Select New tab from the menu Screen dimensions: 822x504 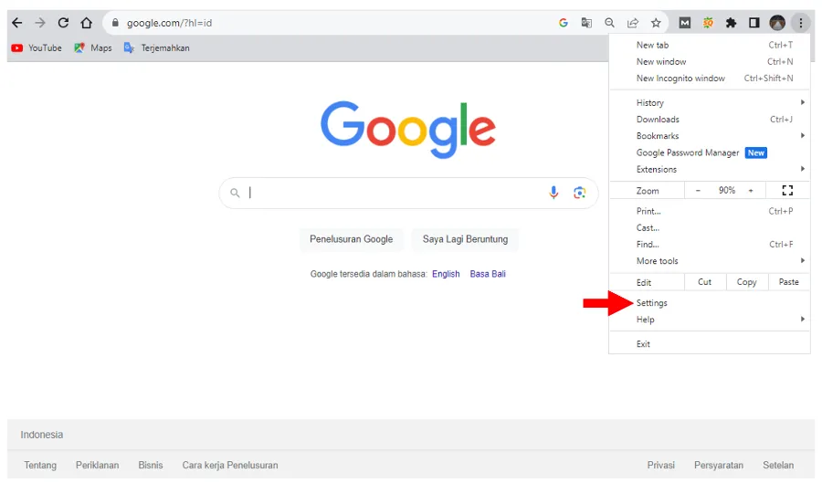point(710,45)
